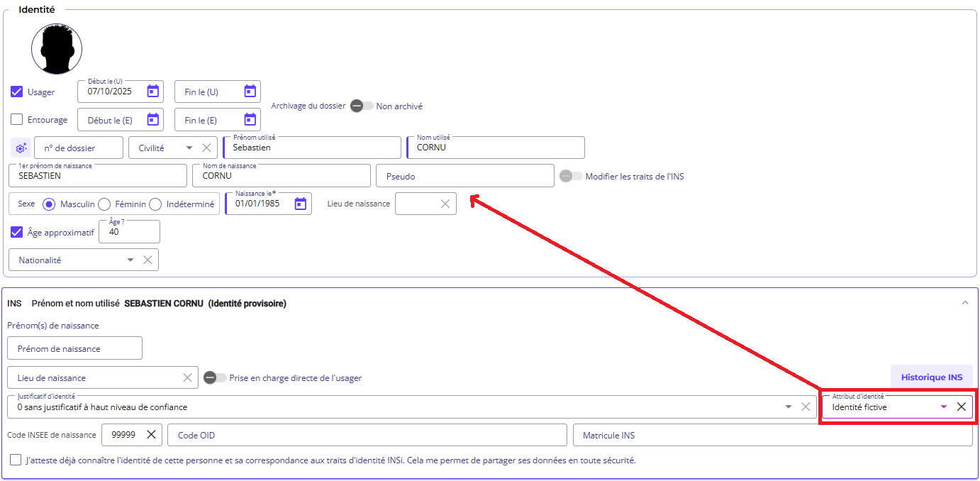Open the Civilité dropdown
Image resolution: width=980 pixels, height=481 pixels.
coord(189,148)
